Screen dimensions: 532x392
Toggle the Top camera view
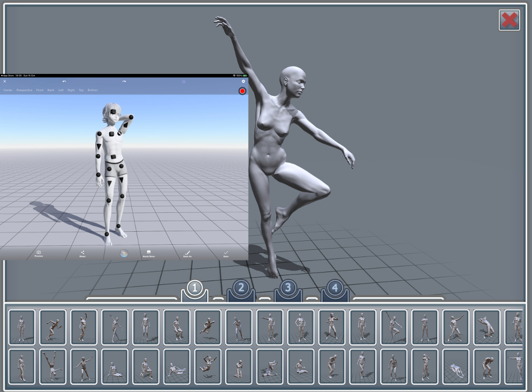click(x=80, y=90)
